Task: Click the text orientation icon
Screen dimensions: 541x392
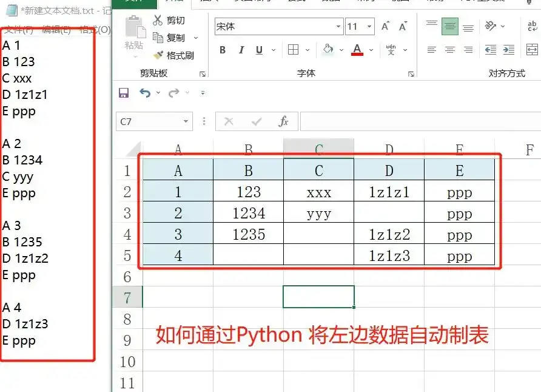Action: (x=491, y=26)
